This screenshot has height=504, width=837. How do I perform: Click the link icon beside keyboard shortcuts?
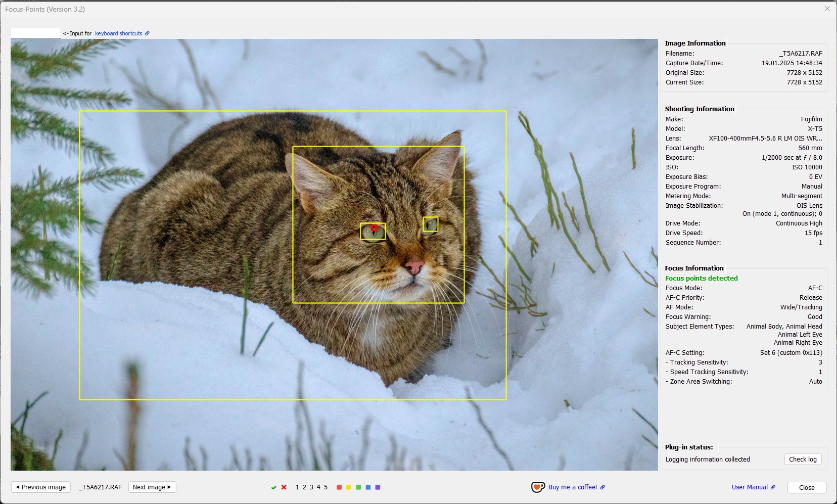[147, 33]
